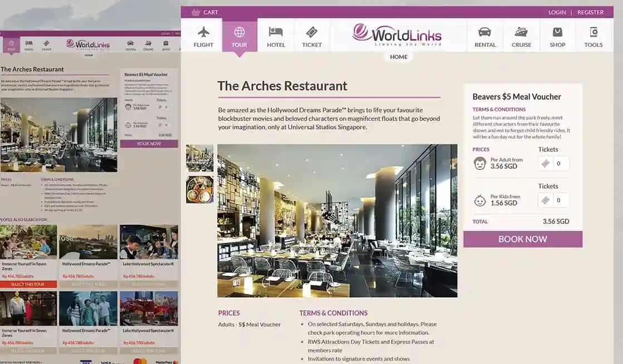623x364 pixels.
Task: Click the red SELECT THIS TOUR button
Action: pos(28,284)
